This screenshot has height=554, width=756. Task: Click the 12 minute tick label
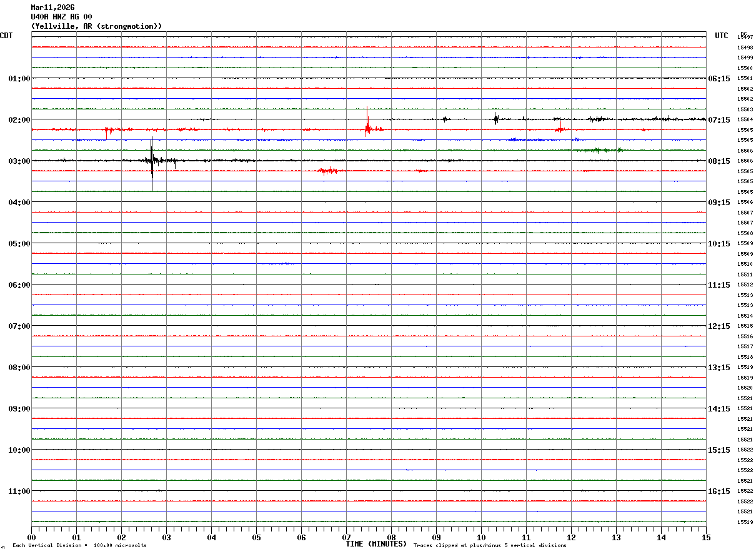[571, 537]
